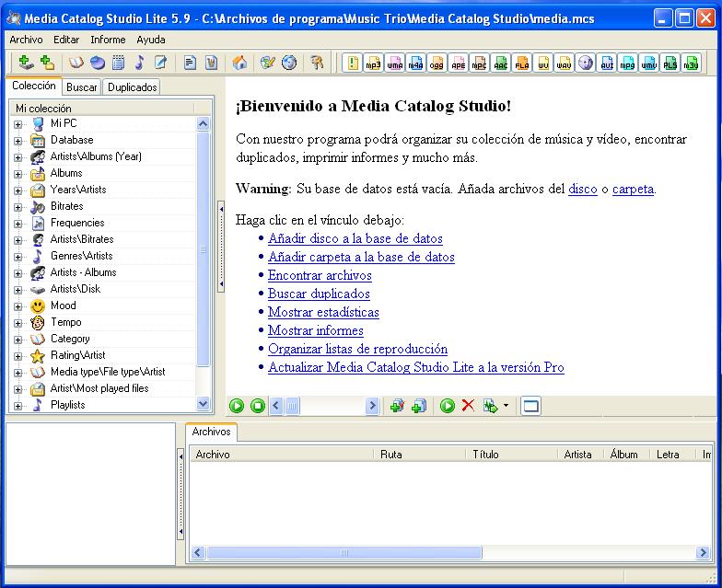Screen dimensions: 722x588
Task: Toggle the m4a file type filter
Action: pos(416,63)
